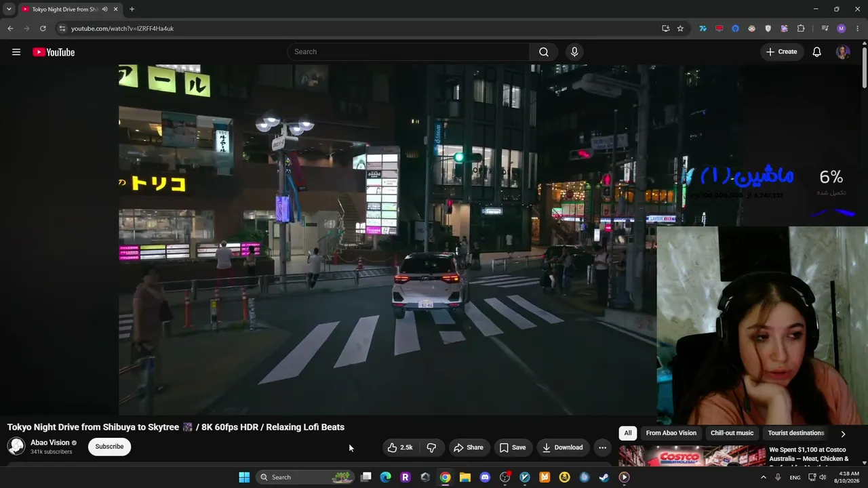Open the purple party extension icon
This screenshot has height=488, width=868.
784,28
